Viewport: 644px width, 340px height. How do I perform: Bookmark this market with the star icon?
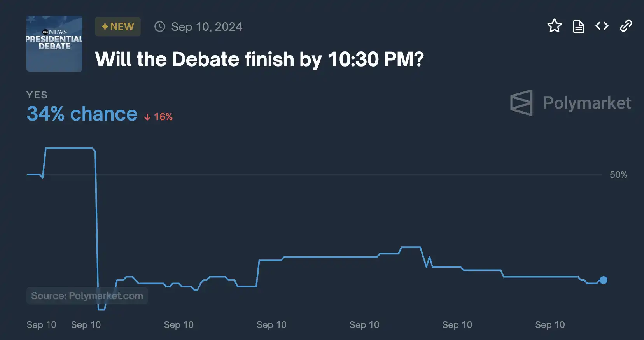point(554,26)
